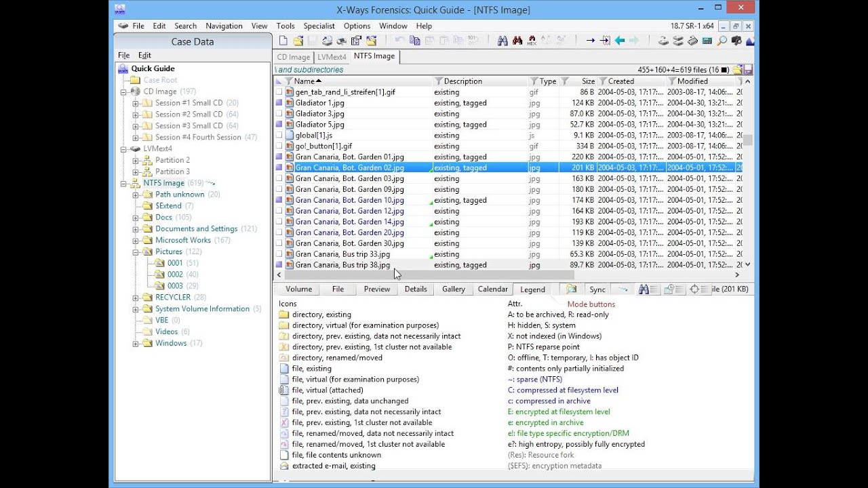Collapse the Pictures folder node
Image resolution: width=868 pixels, height=488 pixels.
point(136,251)
